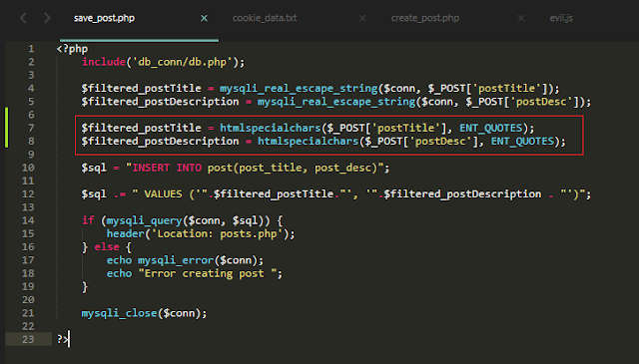
Task: Open the create_post.php tab
Action: [425, 18]
